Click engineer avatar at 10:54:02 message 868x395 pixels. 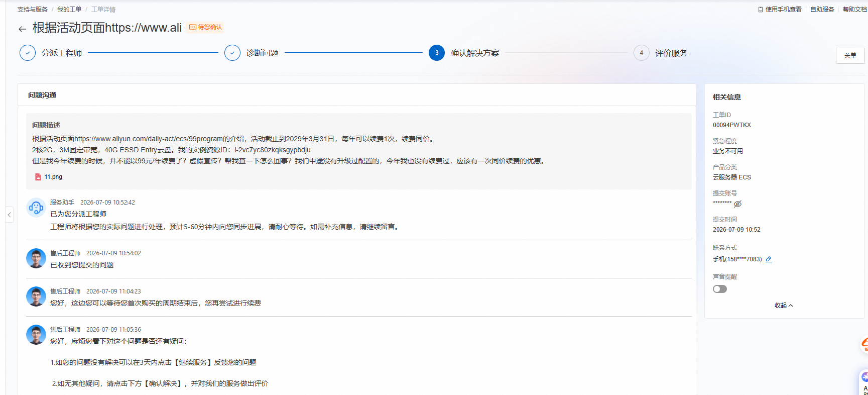(x=36, y=258)
